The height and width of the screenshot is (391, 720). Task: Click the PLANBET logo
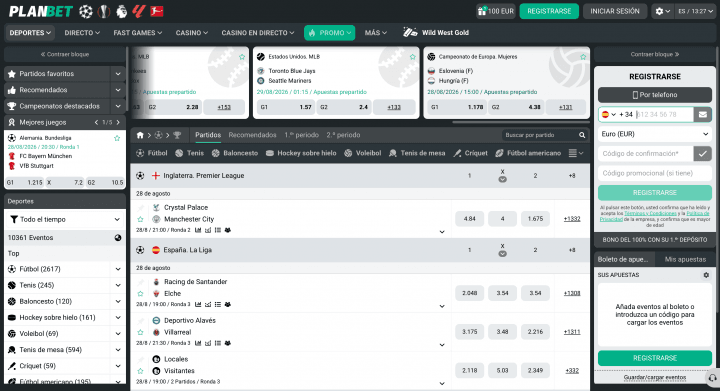pos(41,11)
